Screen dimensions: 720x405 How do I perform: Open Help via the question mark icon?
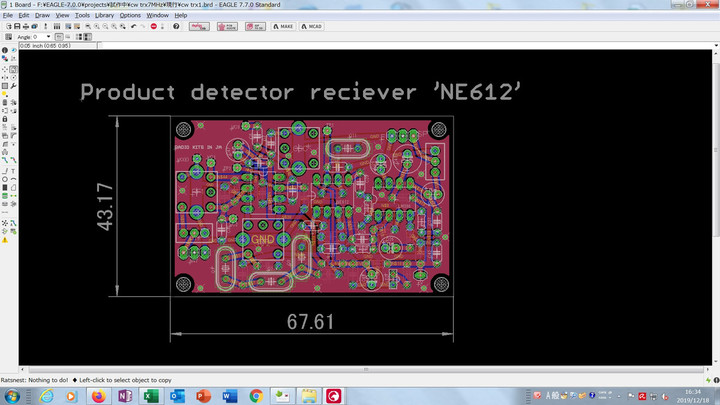pos(176,26)
